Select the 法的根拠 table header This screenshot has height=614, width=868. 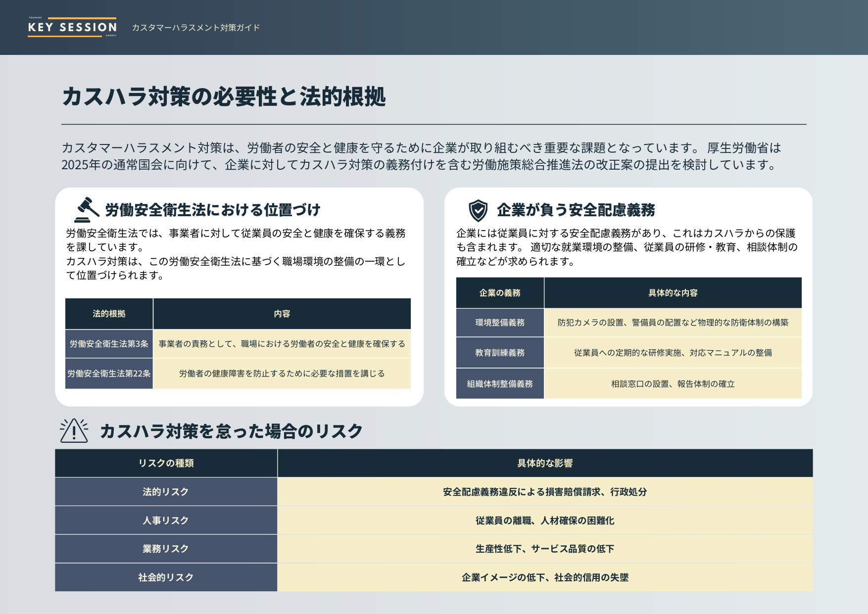pos(109,313)
